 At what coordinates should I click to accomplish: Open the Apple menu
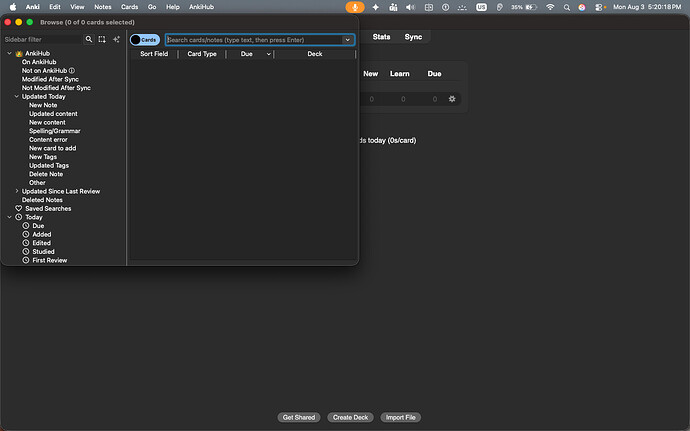pyautogui.click(x=13, y=7)
